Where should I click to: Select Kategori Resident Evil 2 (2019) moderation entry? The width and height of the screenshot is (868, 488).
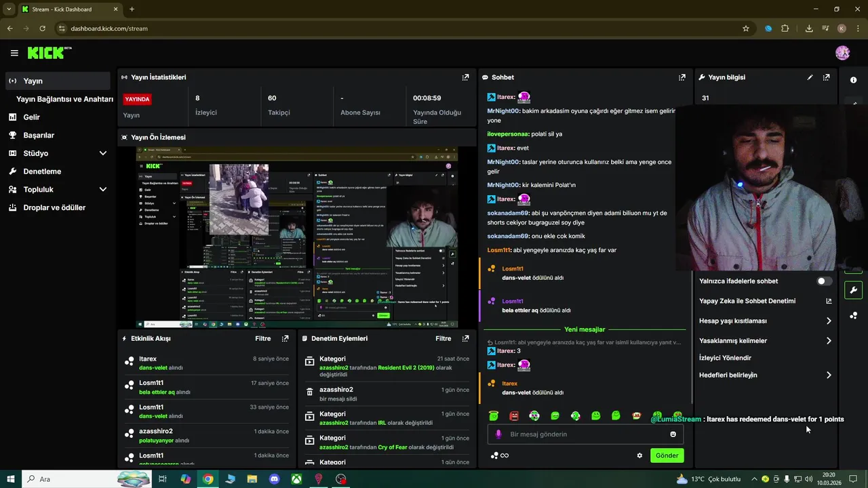pos(387,366)
